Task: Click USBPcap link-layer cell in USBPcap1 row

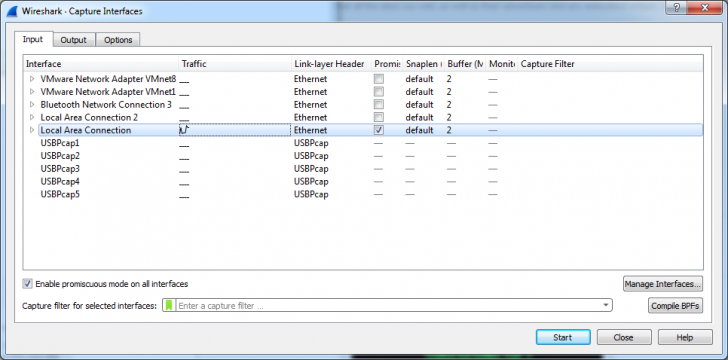Action: [311, 143]
